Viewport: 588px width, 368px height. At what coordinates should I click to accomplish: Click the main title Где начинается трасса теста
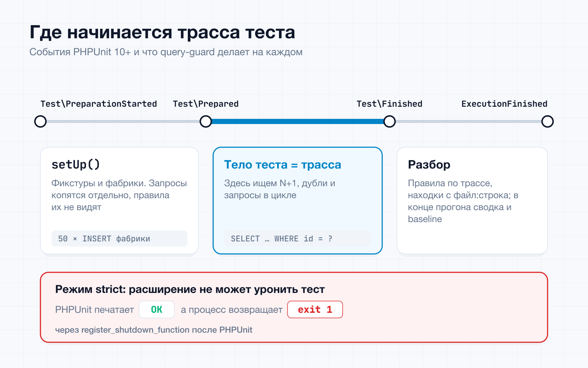[x=162, y=32]
